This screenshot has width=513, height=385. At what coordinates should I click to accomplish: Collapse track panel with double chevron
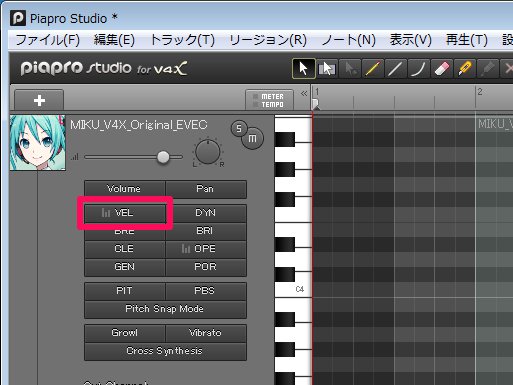pos(304,94)
